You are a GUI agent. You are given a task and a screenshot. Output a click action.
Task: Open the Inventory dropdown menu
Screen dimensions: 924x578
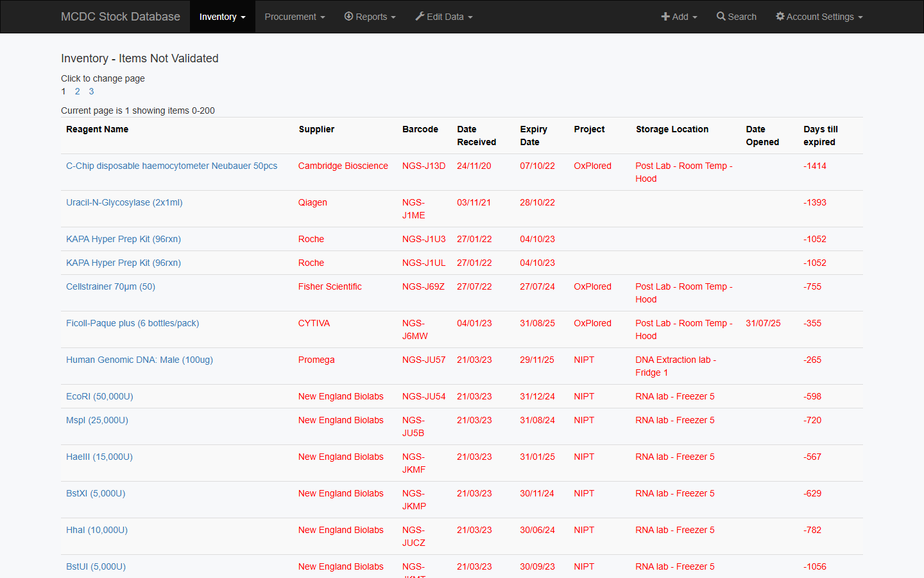[222, 17]
